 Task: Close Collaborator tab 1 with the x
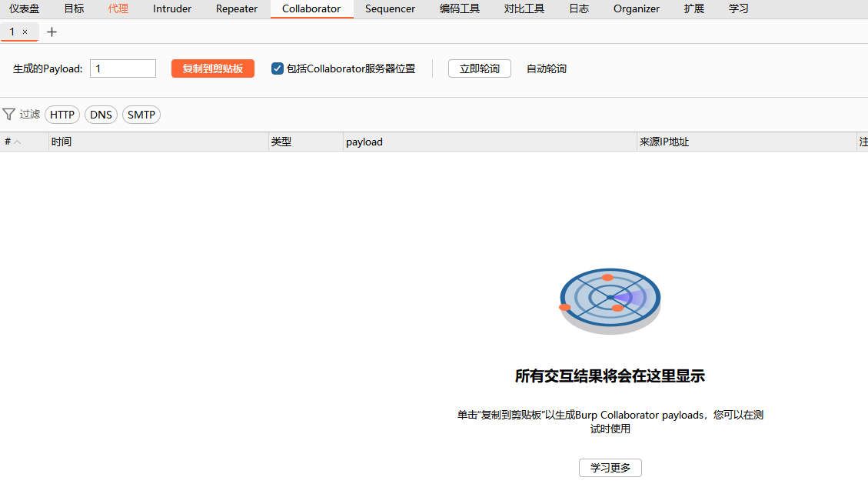(25, 32)
